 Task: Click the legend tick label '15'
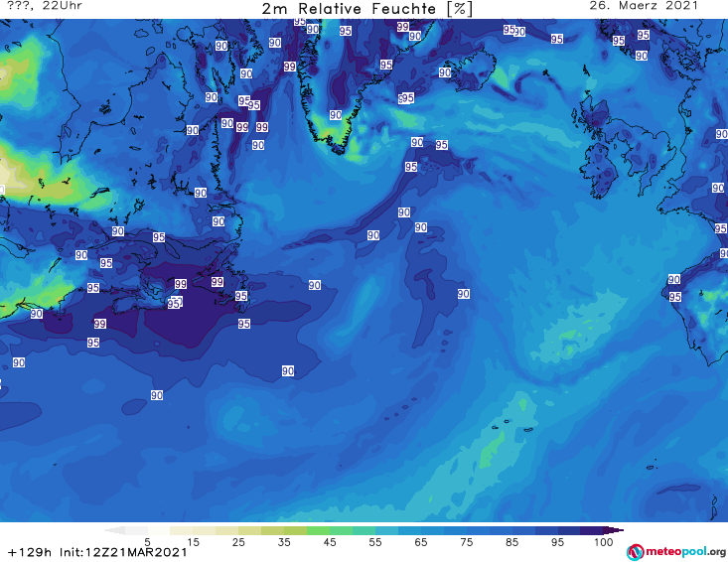pyautogui.click(x=193, y=542)
